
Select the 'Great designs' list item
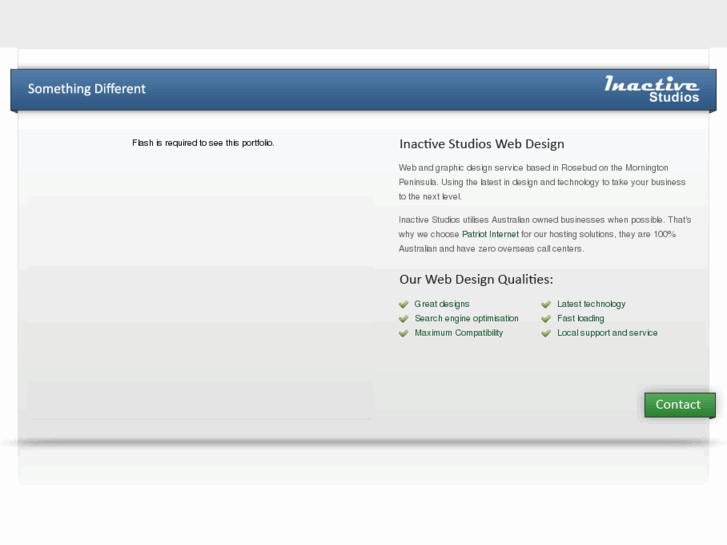[x=442, y=304]
